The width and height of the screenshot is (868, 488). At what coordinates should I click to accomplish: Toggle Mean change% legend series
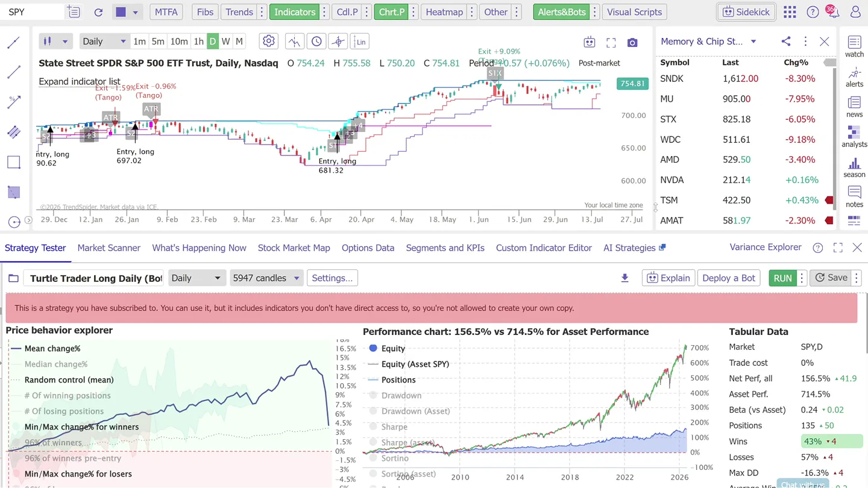point(46,348)
